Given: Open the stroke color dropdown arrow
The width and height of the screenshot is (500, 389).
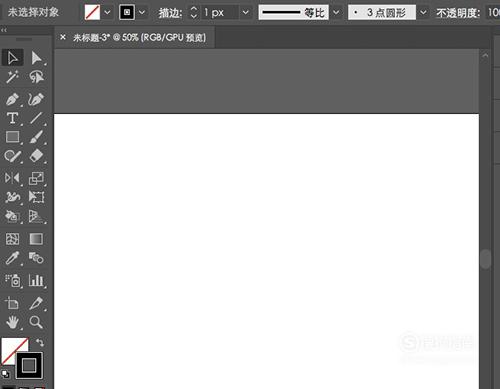Looking at the screenshot, I should click(x=142, y=13).
